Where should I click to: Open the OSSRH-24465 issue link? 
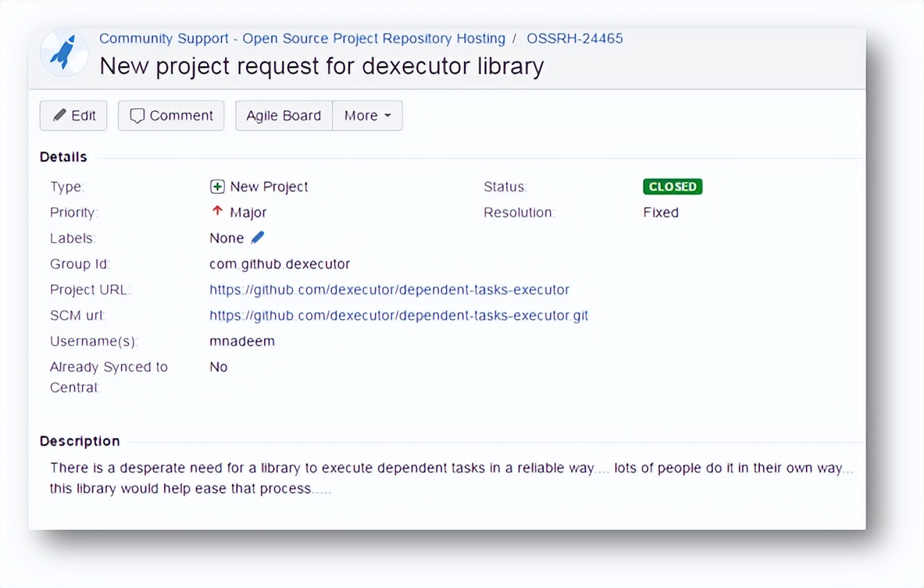[x=575, y=38]
